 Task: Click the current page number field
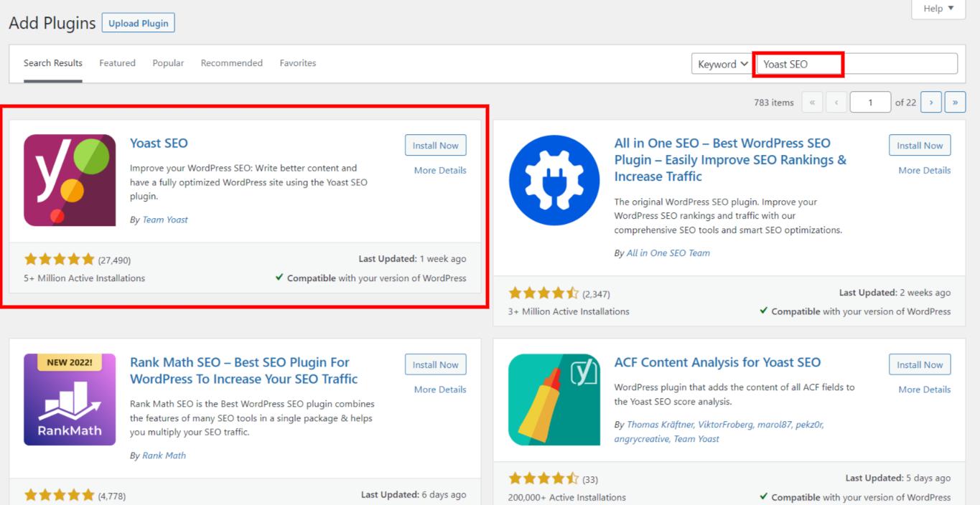pyautogui.click(x=870, y=102)
